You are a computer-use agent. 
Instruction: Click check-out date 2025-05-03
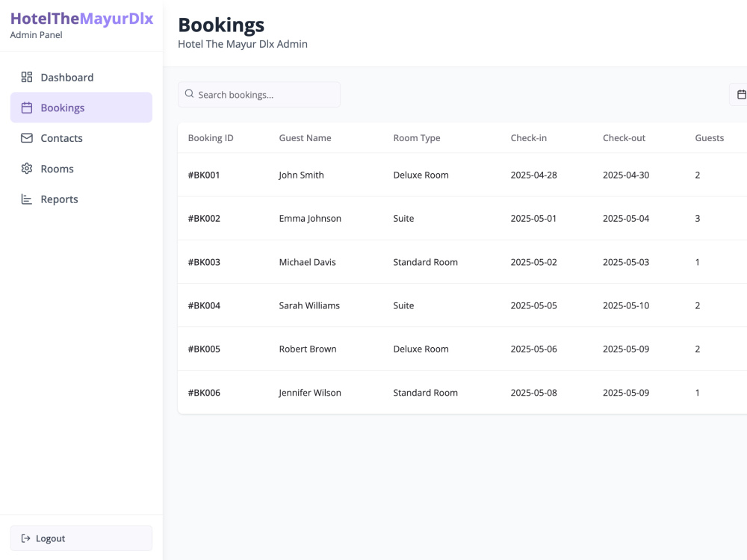pyautogui.click(x=626, y=262)
